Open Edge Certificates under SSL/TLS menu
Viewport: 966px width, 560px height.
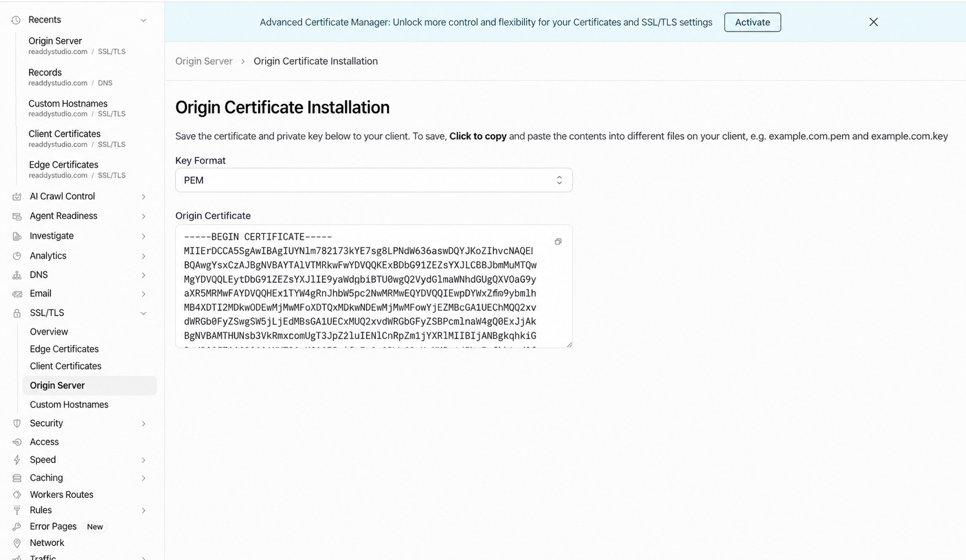tap(64, 349)
